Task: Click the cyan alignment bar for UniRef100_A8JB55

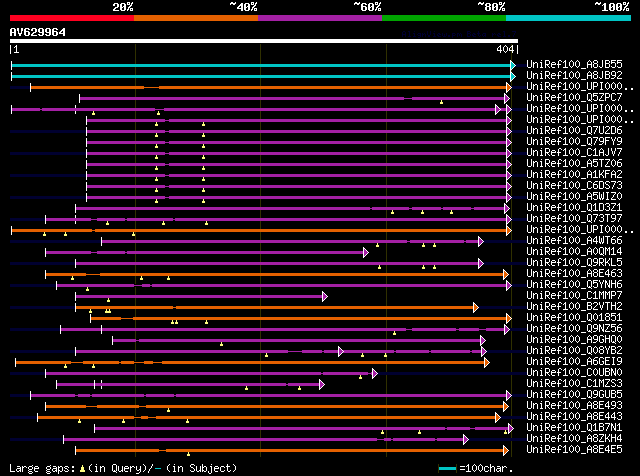Action: pyautogui.click(x=261, y=65)
